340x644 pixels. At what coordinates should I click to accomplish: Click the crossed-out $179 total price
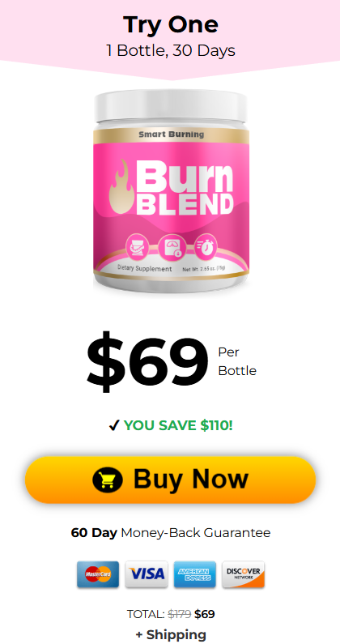pos(180,614)
